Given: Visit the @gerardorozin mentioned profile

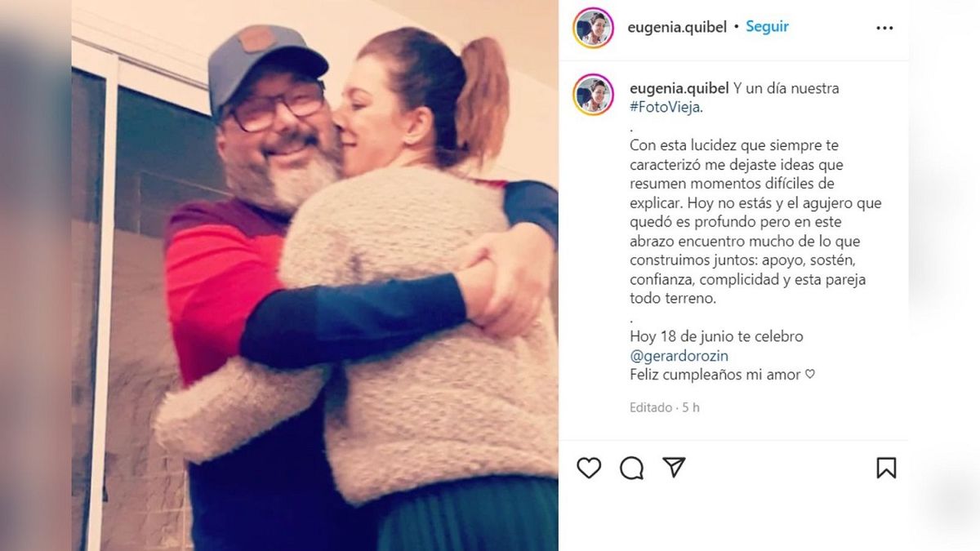Looking at the screenshot, I should click(679, 356).
